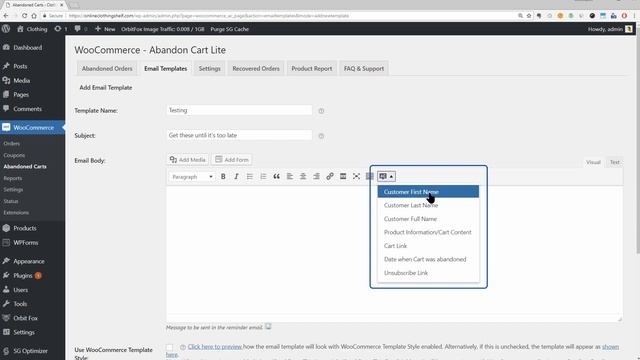The width and height of the screenshot is (640, 360).
Task: Click the New button in admin bar
Action: (x=105, y=29)
